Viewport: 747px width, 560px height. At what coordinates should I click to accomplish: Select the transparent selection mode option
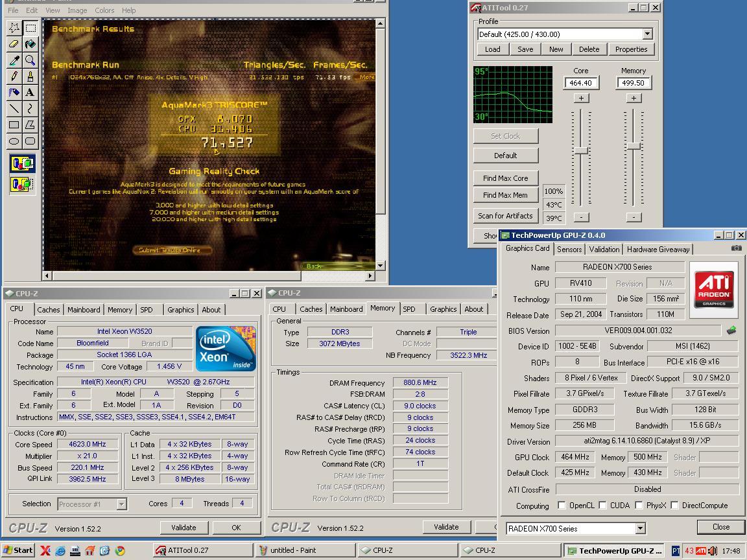[23, 184]
